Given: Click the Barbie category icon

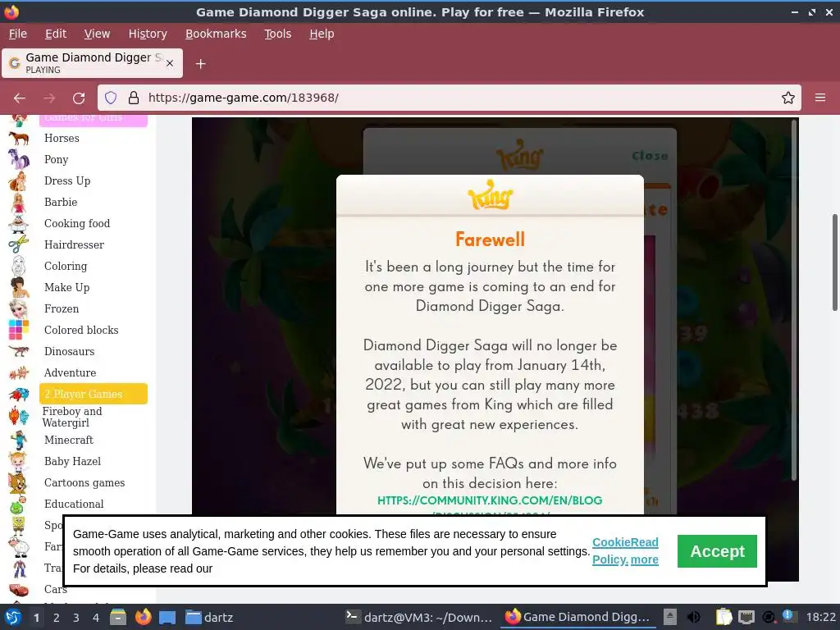Looking at the screenshot, I should coord(19,203).
